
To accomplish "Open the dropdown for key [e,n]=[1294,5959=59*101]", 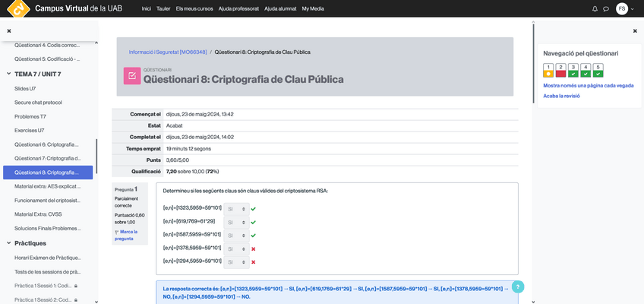I will tap(236, 261).
